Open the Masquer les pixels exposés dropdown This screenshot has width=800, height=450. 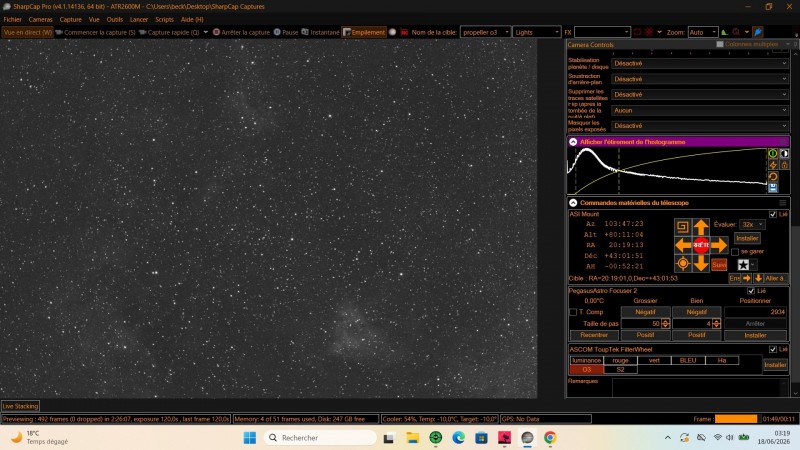[x=700, y=126]
